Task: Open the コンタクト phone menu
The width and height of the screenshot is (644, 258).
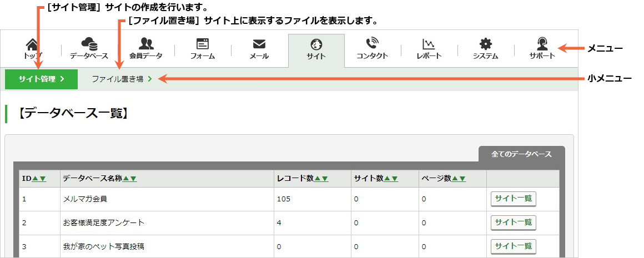Action: point(372,49)
